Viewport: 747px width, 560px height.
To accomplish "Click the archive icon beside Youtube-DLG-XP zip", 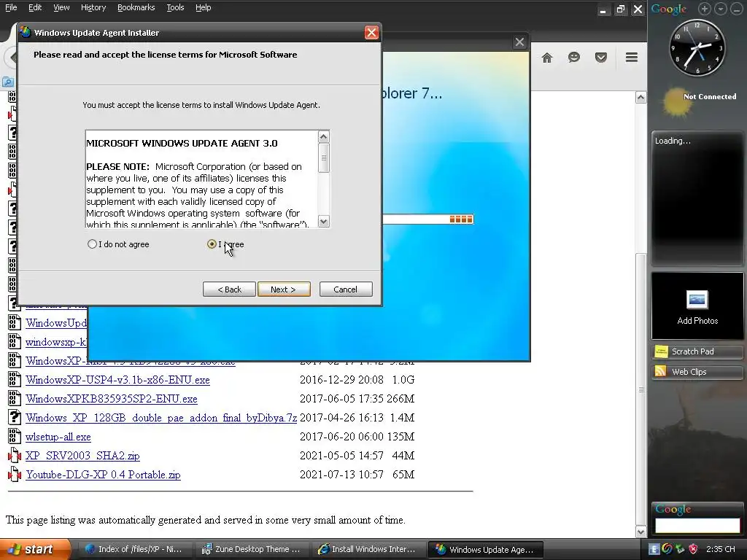I will coord(15,475).
